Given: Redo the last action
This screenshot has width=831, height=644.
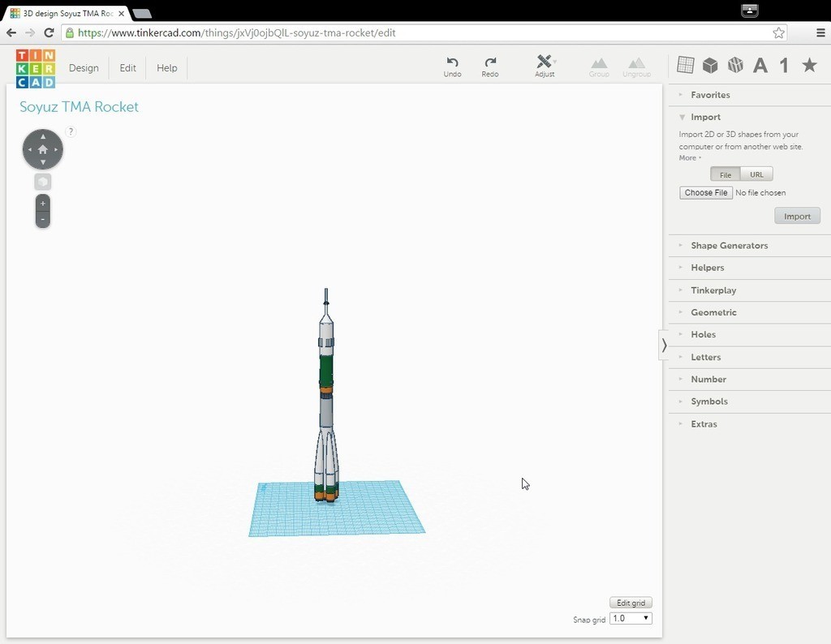Looking at the screenshot, I should coord(489,67).
